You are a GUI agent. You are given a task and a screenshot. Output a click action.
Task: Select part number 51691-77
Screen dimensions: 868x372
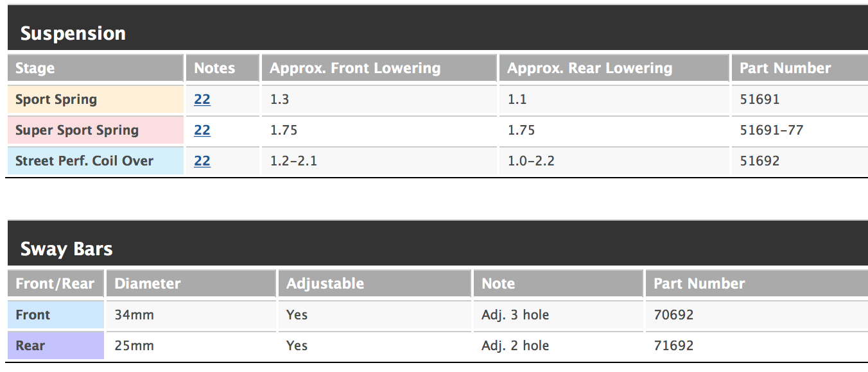pos(771,130)
